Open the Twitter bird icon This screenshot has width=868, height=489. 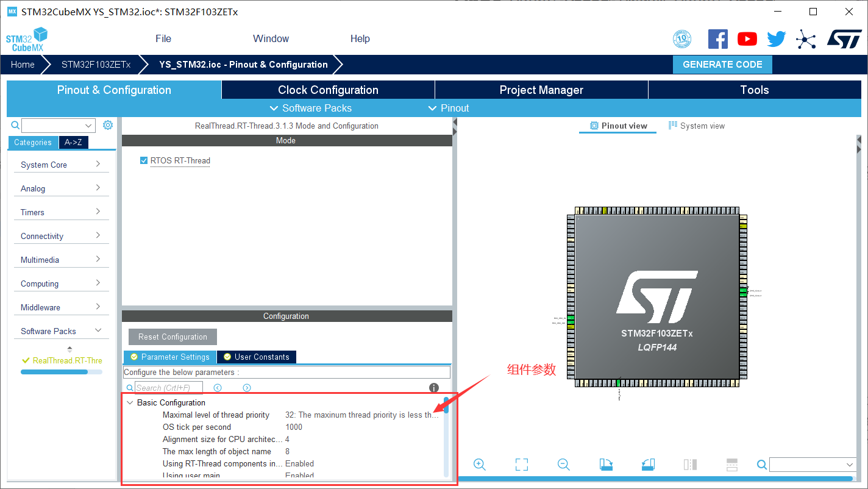pos(776,40)
